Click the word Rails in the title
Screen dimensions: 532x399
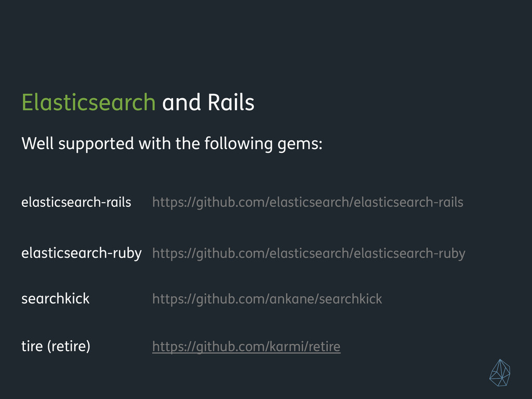231,102
